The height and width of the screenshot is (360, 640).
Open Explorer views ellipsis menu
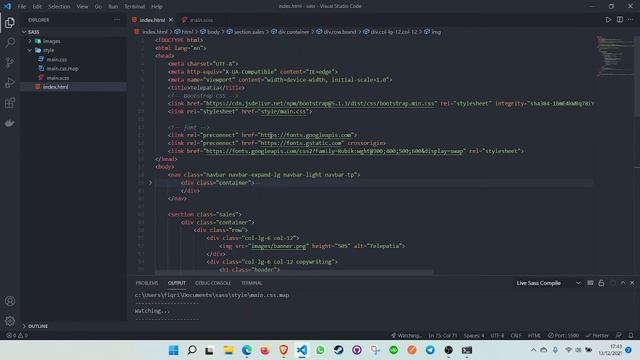point(117,20)
